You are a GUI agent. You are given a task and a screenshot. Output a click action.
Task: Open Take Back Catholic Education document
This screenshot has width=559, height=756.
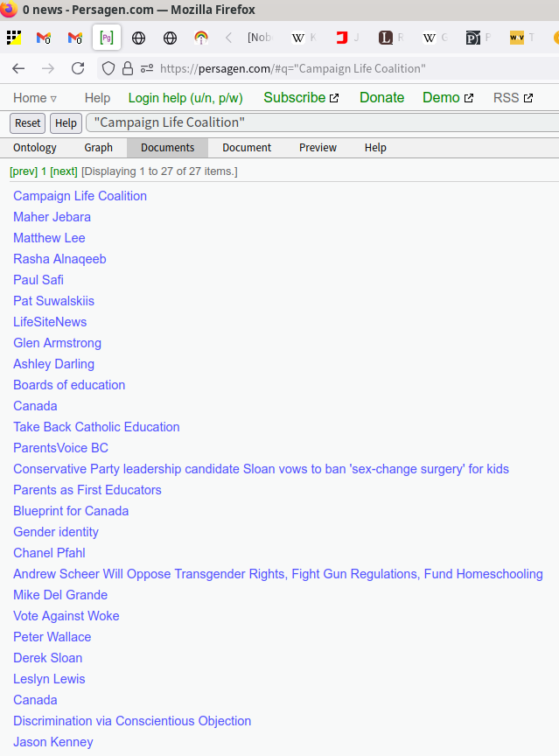pos(96,427)
